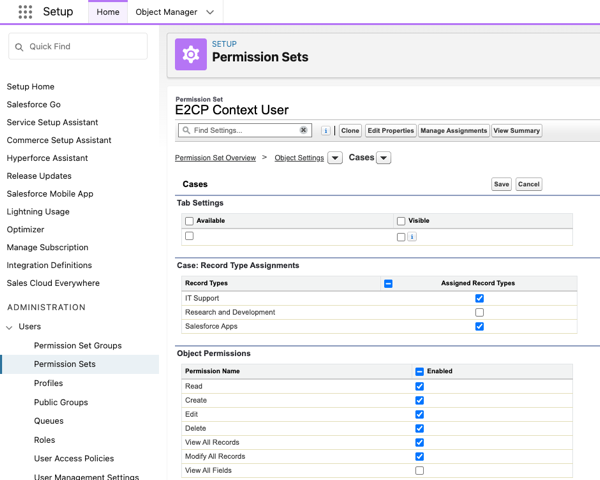Click the info icon next to Visible checkbox
This screenshot has width=600, height=480.
[x=412, y=237]
